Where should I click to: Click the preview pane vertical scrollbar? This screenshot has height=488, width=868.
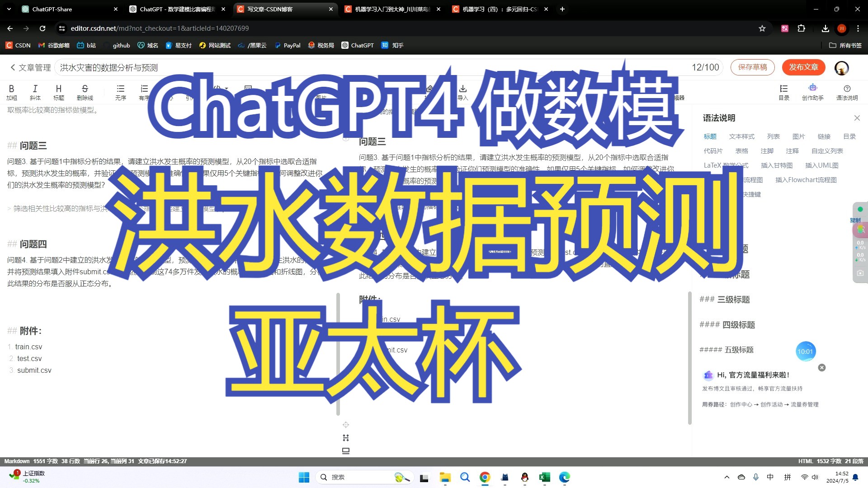(x=689, y=358)
